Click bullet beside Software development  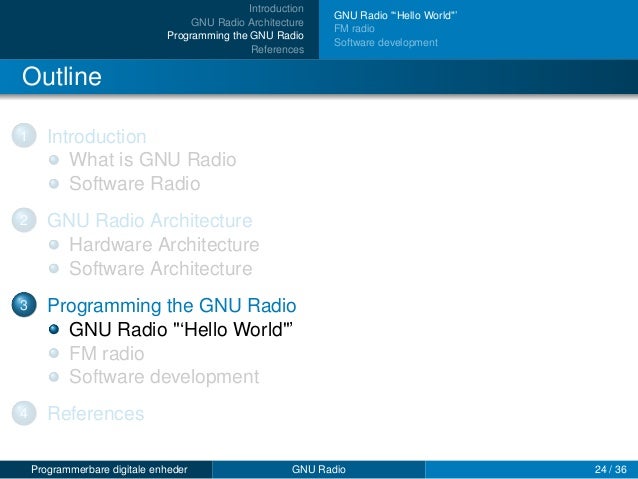(54, 377)
